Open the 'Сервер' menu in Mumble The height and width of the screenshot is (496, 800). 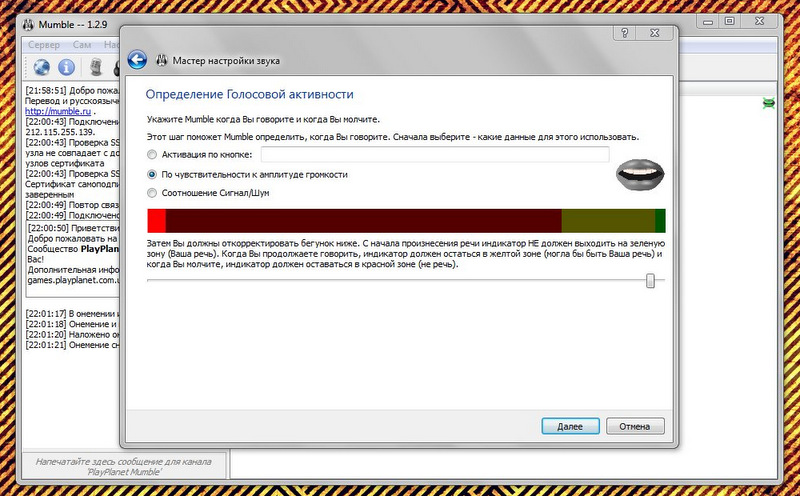point(44,45)
